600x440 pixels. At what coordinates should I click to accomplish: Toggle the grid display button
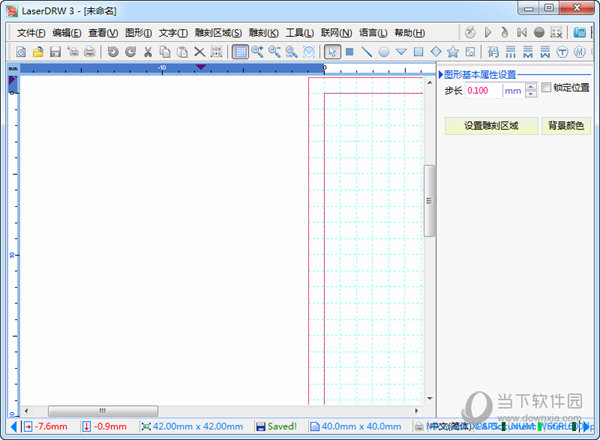[x=241, y=51]
